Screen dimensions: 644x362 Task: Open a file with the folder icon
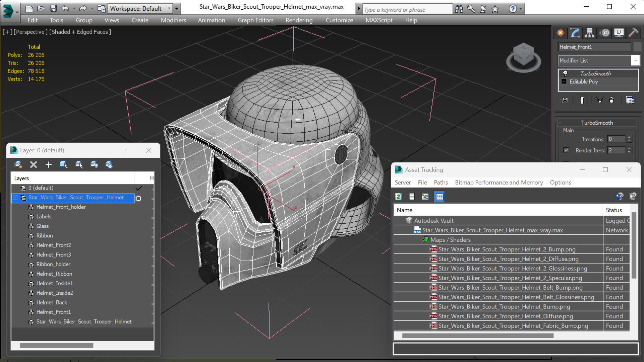click(x=41, y=8)
